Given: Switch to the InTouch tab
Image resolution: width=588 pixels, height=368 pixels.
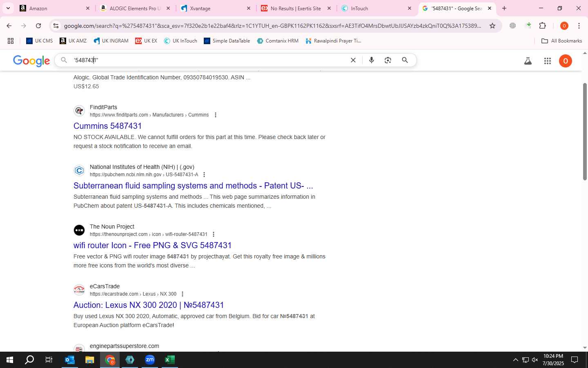Looking at the screenshot, I should [x=376, y=8].
